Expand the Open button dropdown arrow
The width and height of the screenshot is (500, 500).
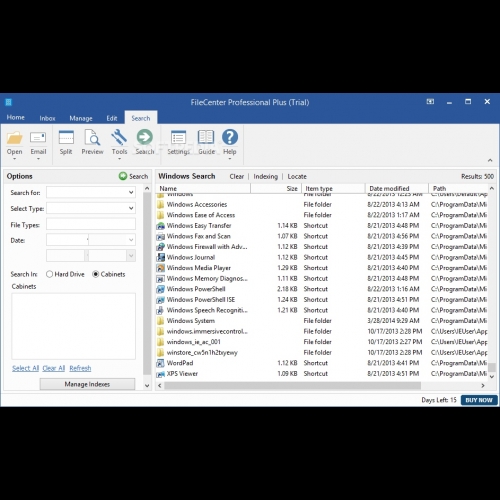pos(14,159)
